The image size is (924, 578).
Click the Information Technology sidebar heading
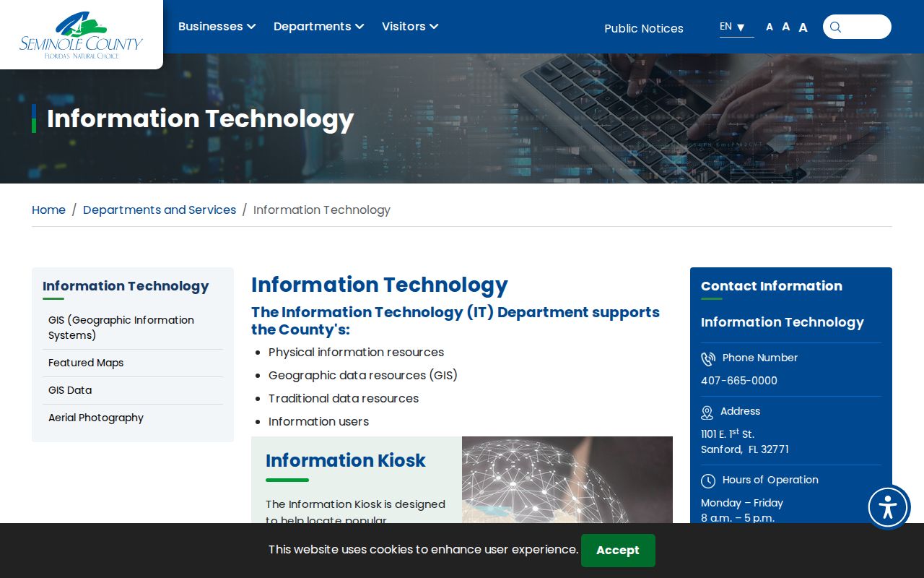pos(126,285)
